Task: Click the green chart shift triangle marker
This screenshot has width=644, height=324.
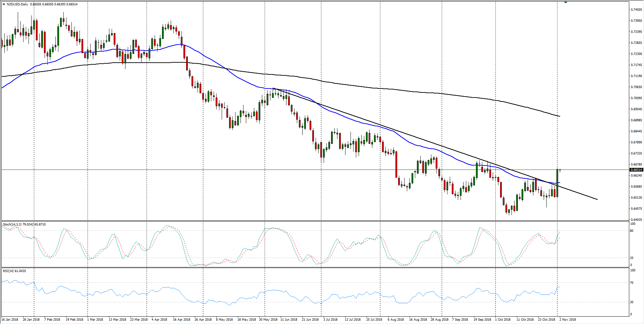Action: 566,2
